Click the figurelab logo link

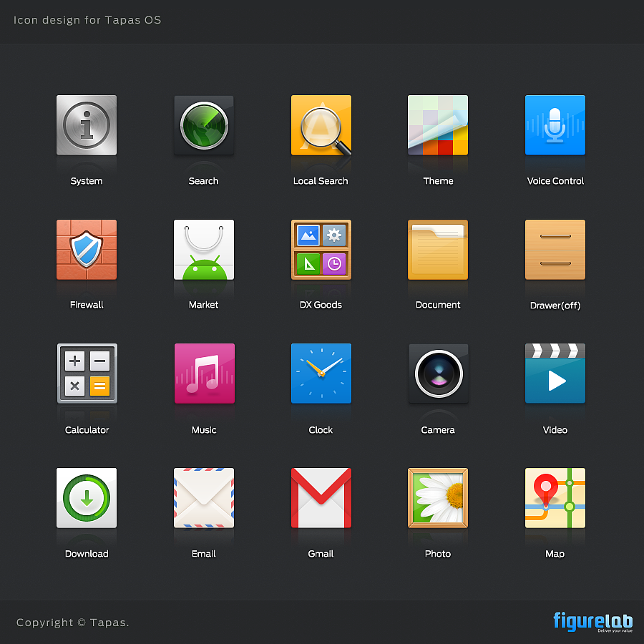(594, 621)
